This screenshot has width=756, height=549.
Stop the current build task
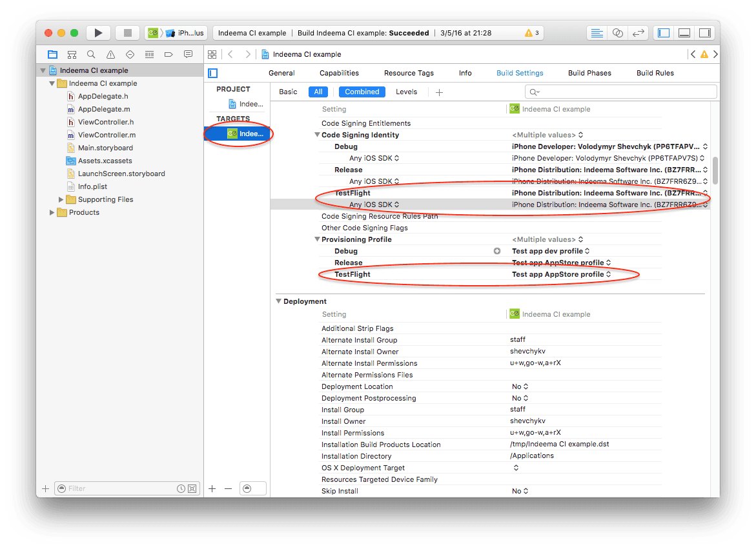coord(127,33)
